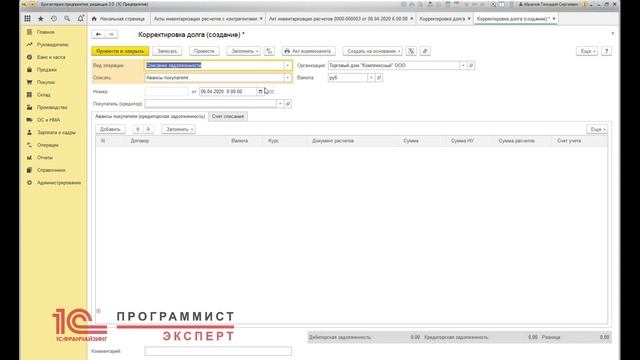640x360 pixels.
Task: Open Администрирование section in sidebar
Action: coord(59,182)
